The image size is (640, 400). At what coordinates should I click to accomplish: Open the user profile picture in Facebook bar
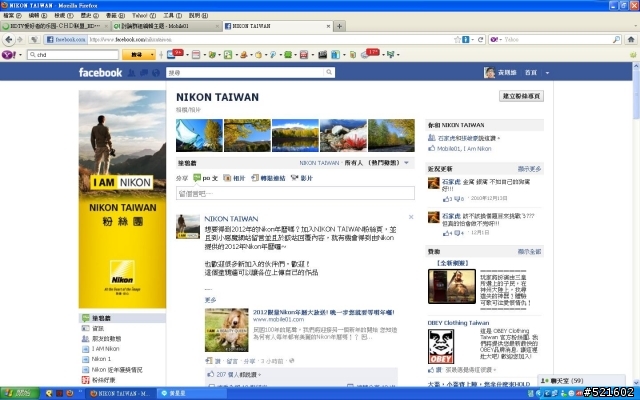pos(489,73)
